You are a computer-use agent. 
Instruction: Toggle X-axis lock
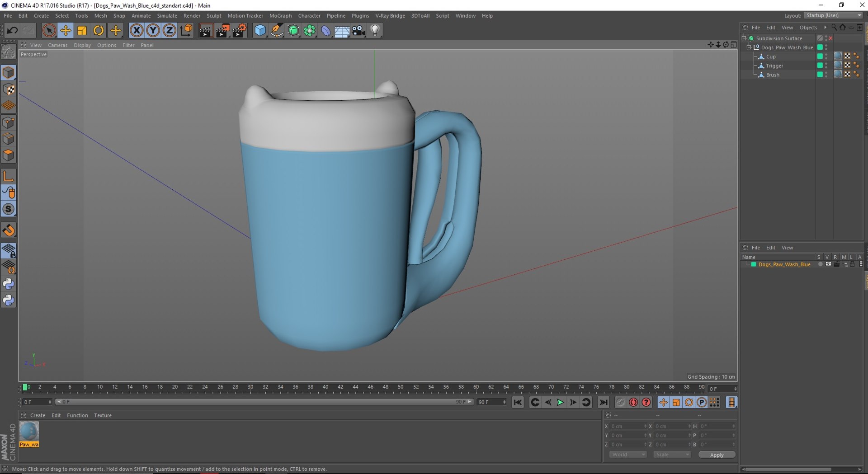[x=136, y=31]
